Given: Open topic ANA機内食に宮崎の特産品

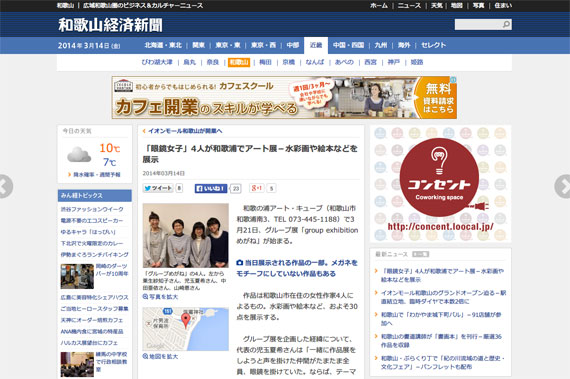Looking at the screenshot, I should (92, 331).
